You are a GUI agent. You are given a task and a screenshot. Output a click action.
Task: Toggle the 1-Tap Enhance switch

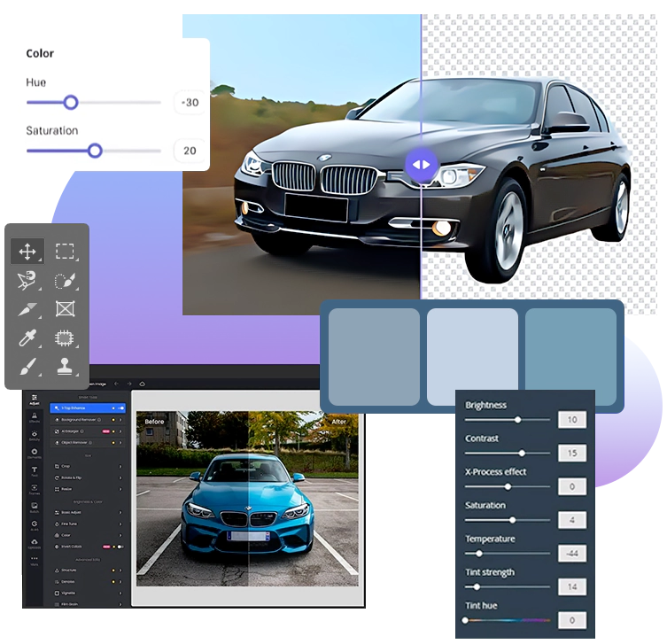(x=121, y=408)
